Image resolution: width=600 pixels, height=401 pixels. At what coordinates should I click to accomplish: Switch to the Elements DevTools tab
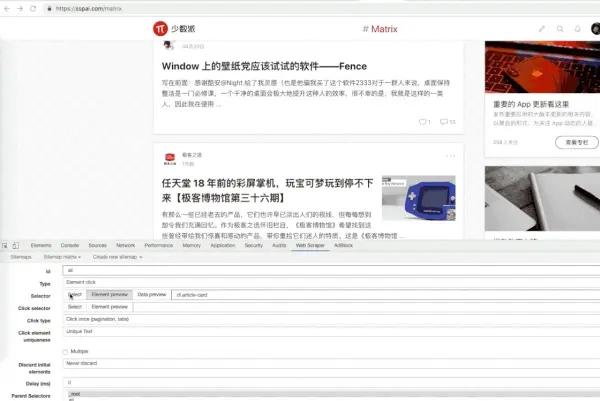click(41, 245)
